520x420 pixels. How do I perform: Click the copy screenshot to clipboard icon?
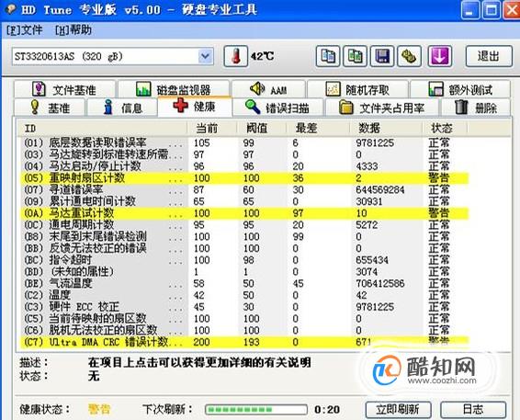point(355,56)
